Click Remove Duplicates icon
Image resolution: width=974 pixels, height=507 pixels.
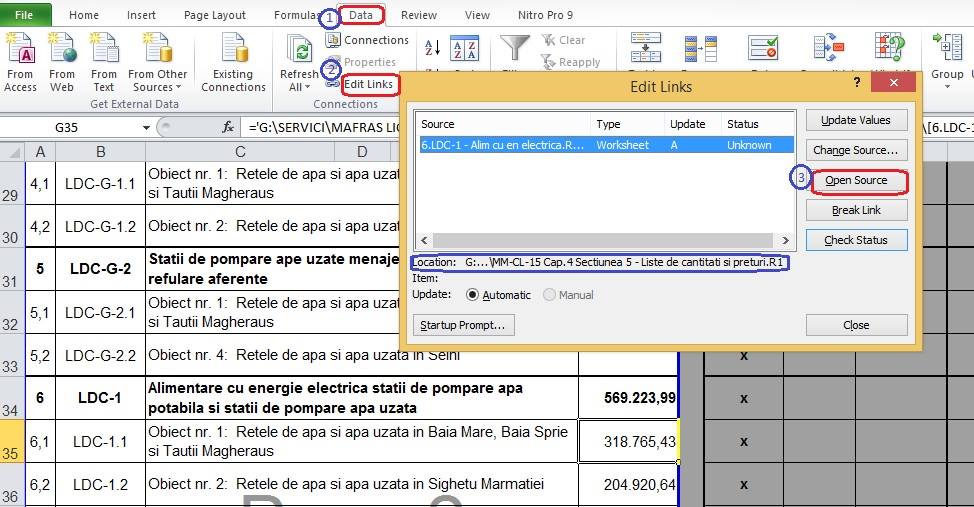(701, 48)
